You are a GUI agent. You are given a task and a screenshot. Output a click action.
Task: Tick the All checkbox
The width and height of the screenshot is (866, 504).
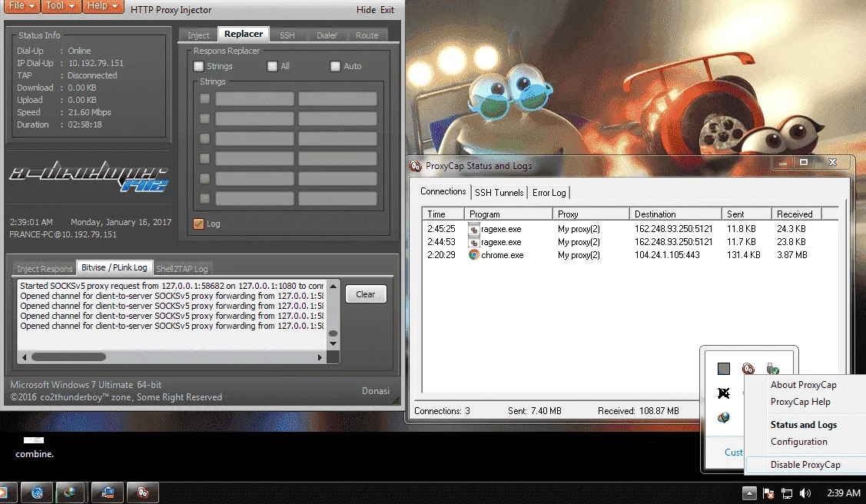[x=272, y=66]
